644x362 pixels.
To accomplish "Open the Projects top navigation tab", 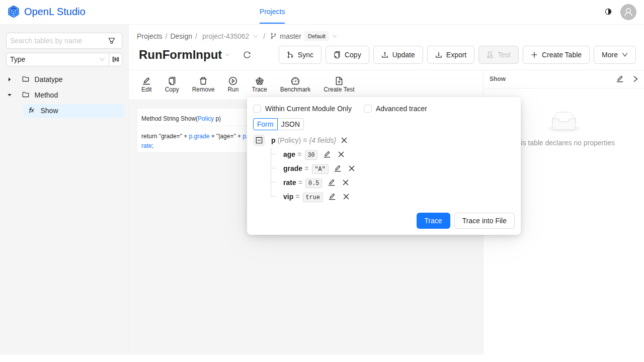I will (x=272, y=12).
